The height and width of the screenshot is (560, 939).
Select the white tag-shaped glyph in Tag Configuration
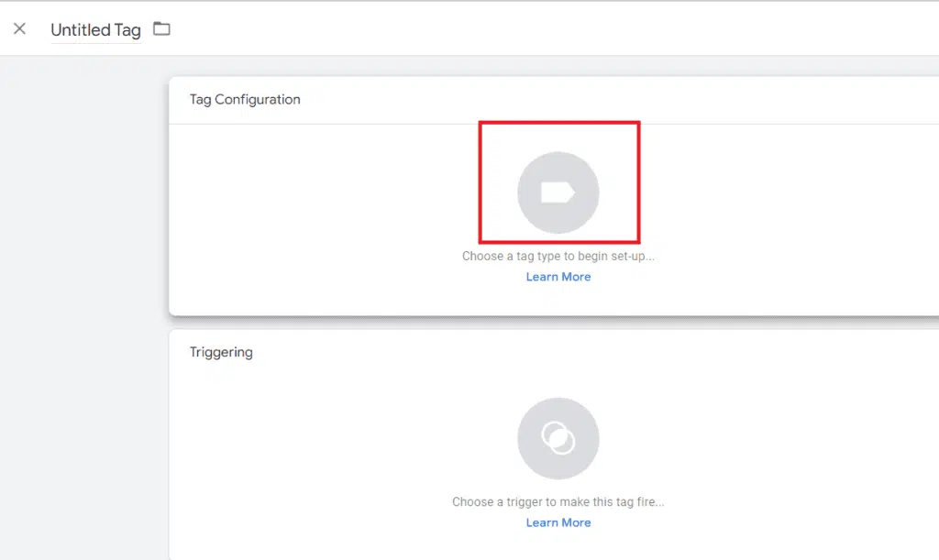(x=558, y=192)
